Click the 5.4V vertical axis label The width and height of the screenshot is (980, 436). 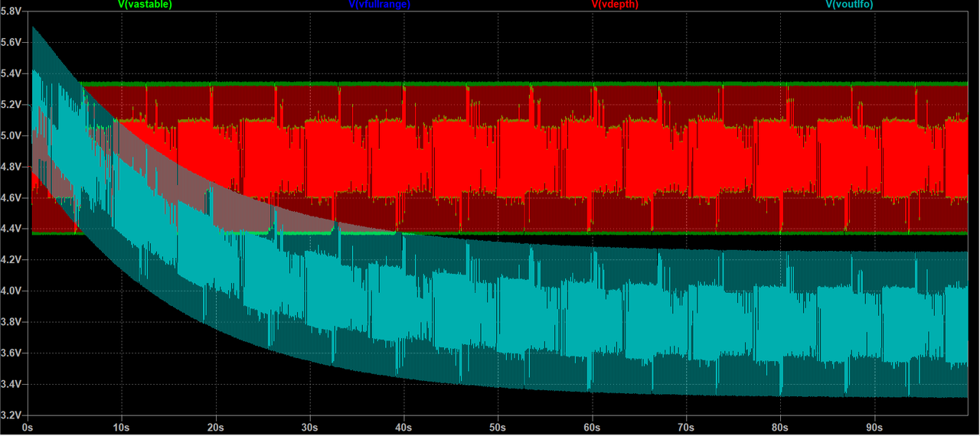[11, 74]
